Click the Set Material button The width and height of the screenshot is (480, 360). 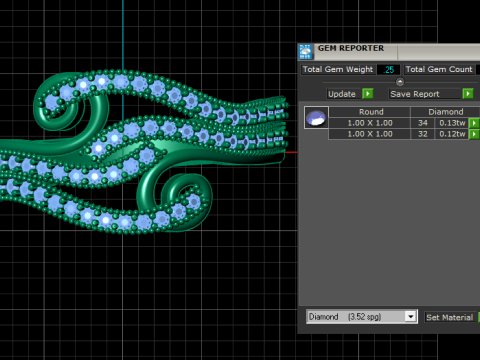449,317
